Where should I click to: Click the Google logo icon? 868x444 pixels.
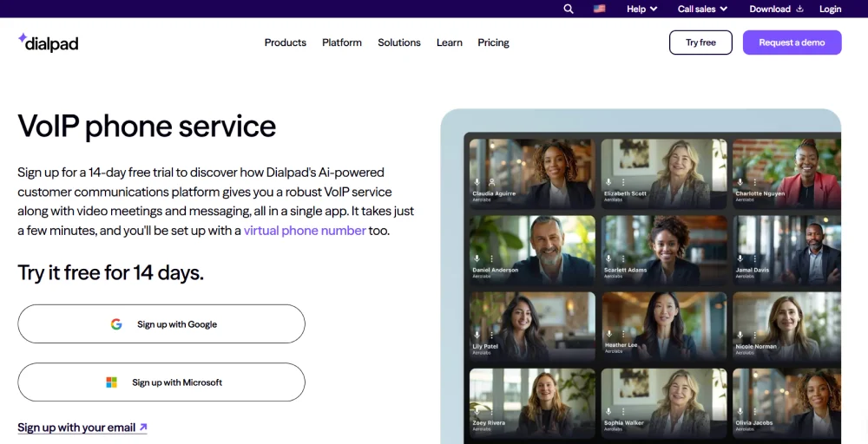point(116,324)
